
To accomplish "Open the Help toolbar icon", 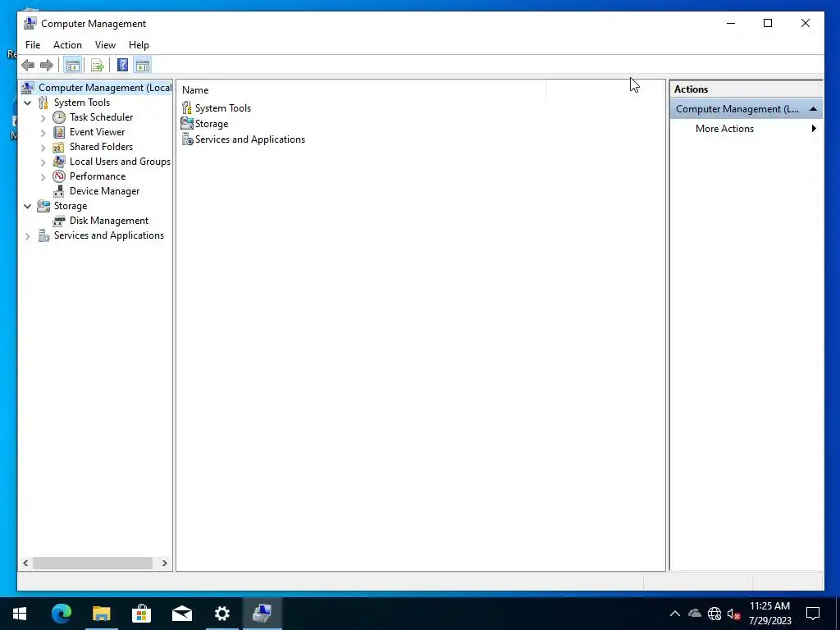I will [x=122, y=66].
